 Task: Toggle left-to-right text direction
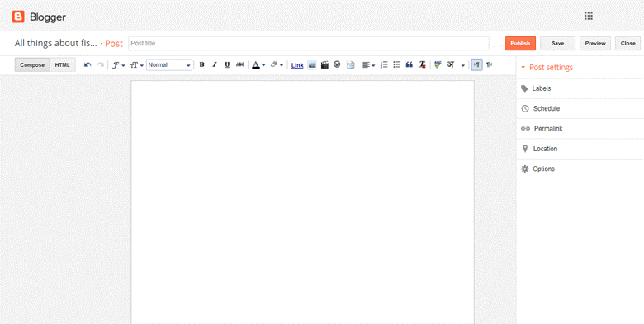coord(476,65)
